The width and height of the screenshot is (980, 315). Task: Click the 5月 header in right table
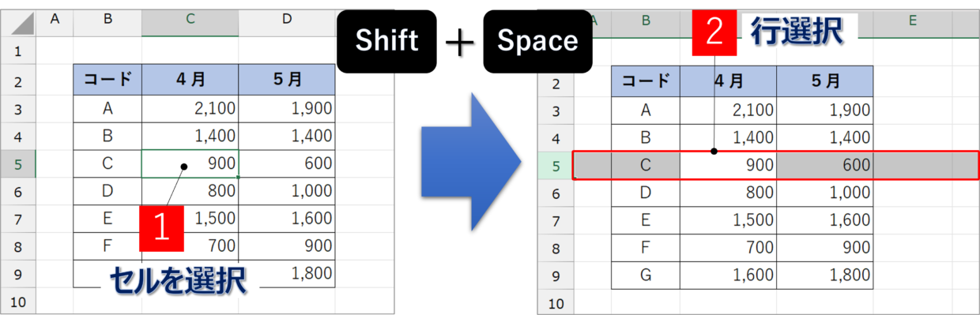coord(825,81)
